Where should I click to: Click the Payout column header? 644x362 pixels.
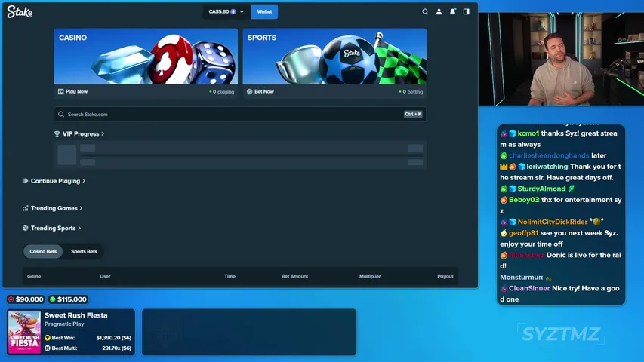click(x=445, y=276)
